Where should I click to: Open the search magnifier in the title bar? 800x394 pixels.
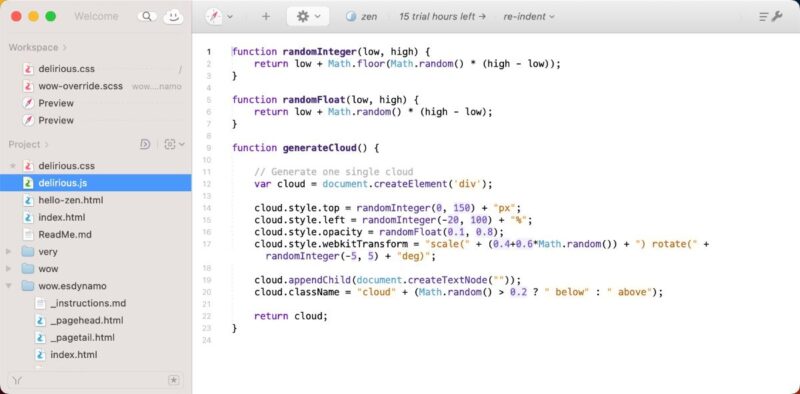147,16
